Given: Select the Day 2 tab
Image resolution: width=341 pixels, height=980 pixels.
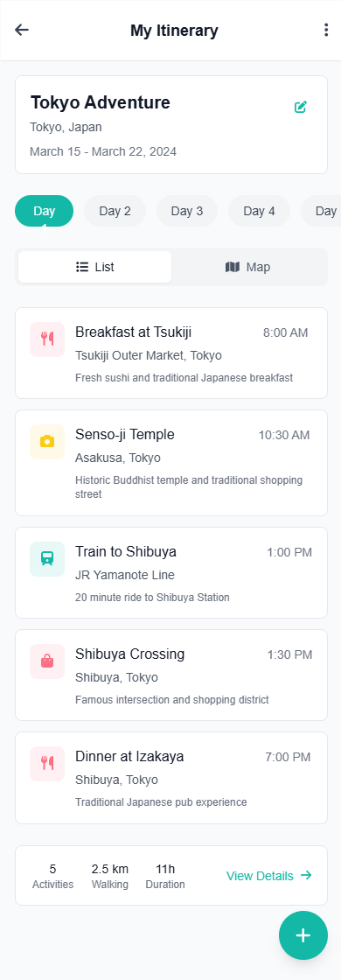Looking at the screenshot, I should point(115,211).
